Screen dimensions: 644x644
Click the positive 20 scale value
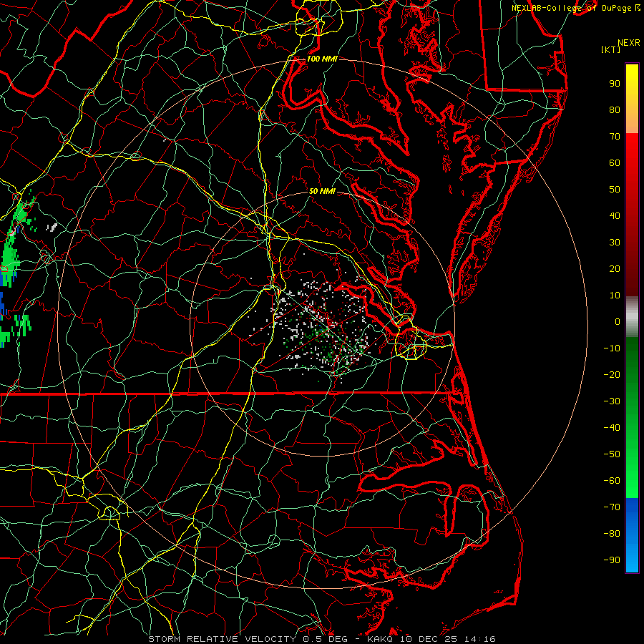coord(615,268)
